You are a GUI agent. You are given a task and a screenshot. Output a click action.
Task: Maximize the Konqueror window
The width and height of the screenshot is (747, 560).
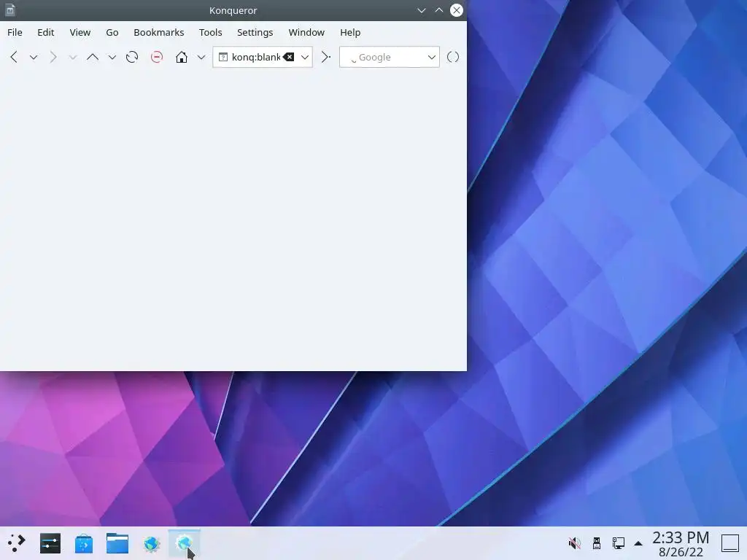pos(439,10)
